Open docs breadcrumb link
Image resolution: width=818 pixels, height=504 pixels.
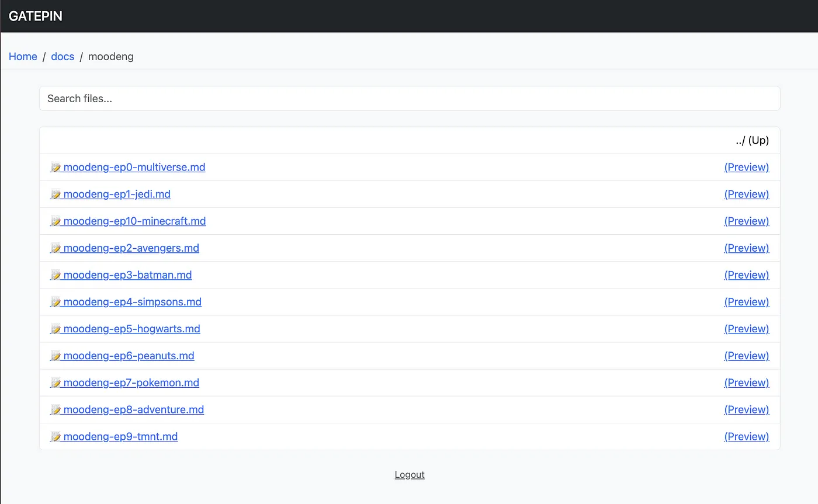[x=63, y=57]
